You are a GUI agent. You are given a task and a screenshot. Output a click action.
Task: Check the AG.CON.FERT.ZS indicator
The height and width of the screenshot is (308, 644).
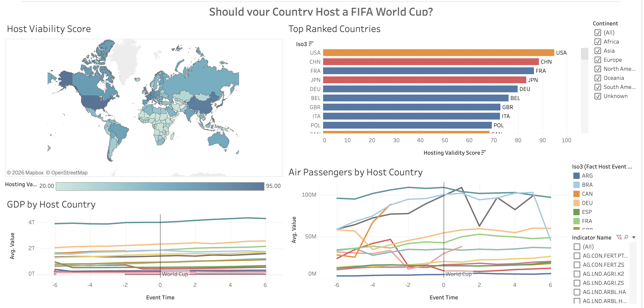(577, 265)
